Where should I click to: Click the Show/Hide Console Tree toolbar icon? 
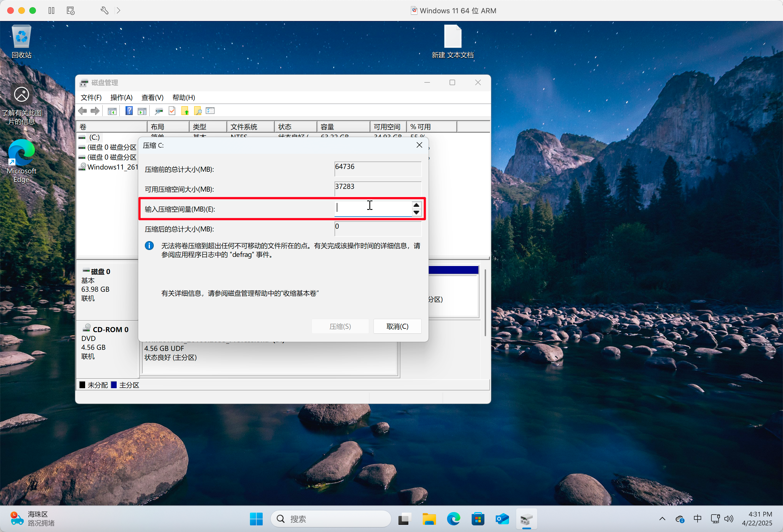[112, 111]
